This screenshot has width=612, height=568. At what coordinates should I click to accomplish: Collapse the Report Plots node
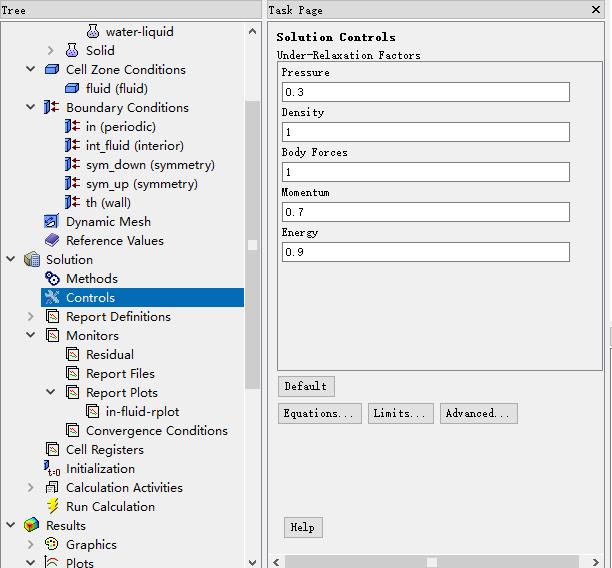(x=51, y=392)
